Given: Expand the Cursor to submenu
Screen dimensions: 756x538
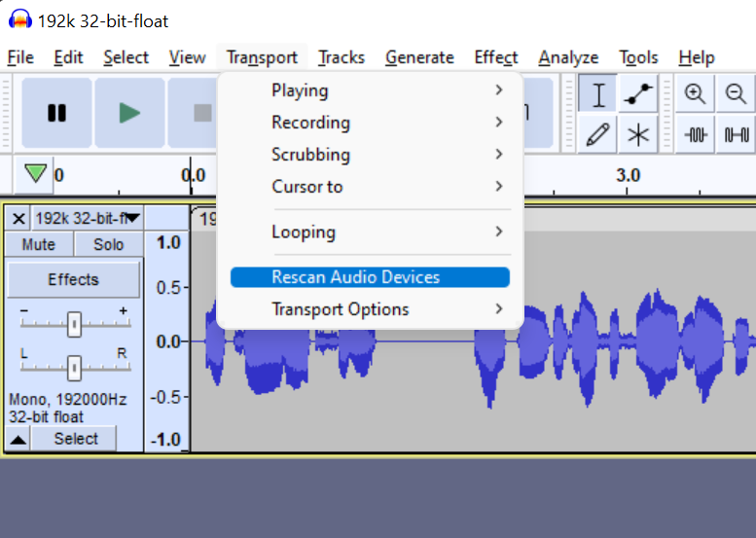Looking at the screenshot, I should point(370,187).
